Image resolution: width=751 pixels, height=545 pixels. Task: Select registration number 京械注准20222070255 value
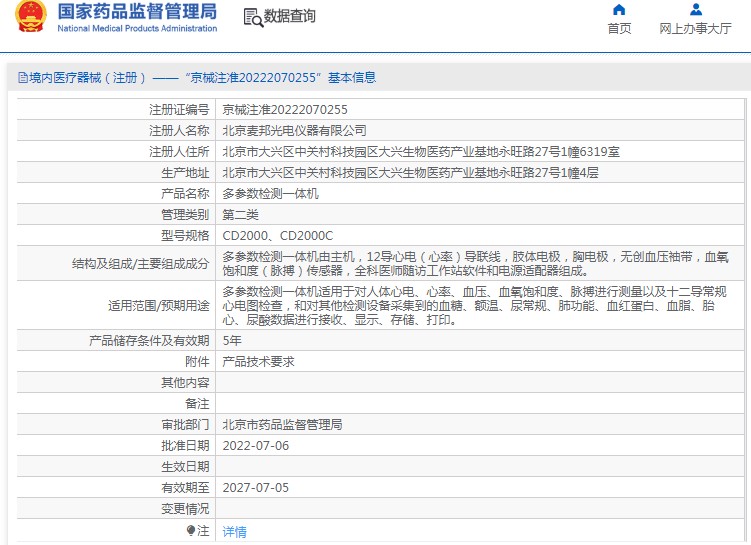point(285,110)
